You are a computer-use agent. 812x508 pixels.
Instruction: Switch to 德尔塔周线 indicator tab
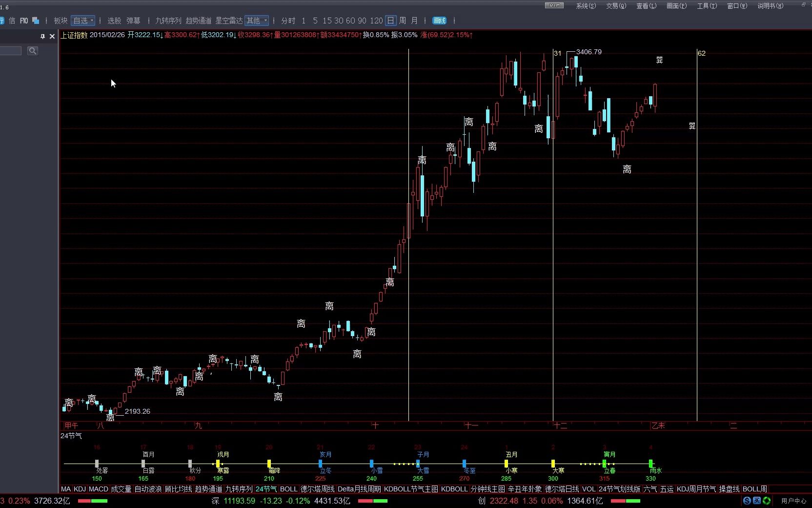click(x=318, y=489)
